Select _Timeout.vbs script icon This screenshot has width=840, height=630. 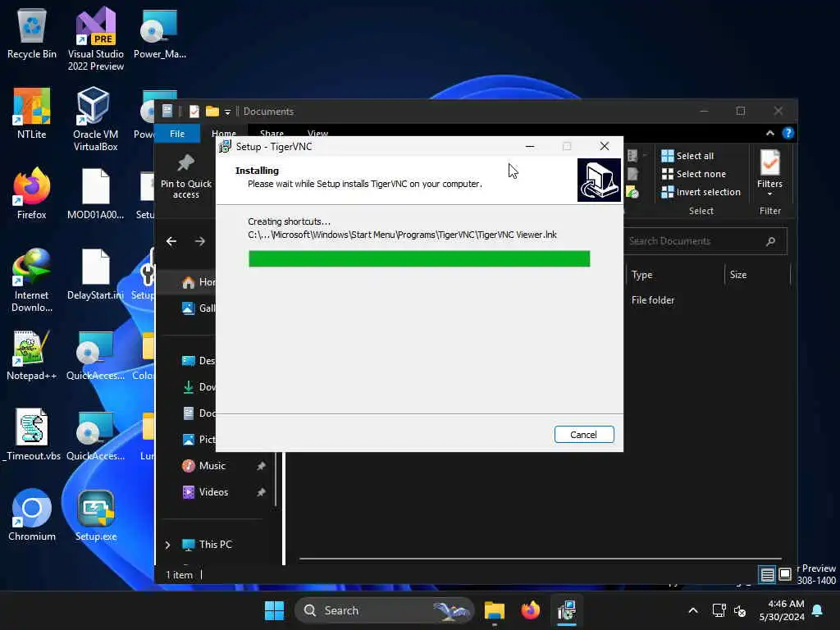32,435
